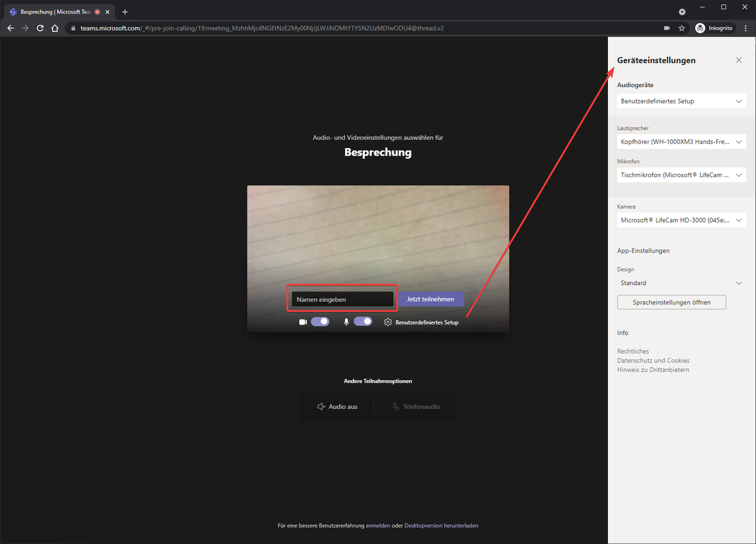Open the Mikrofon device dropdown
756x544 pixels.
(x=682, y=175)
